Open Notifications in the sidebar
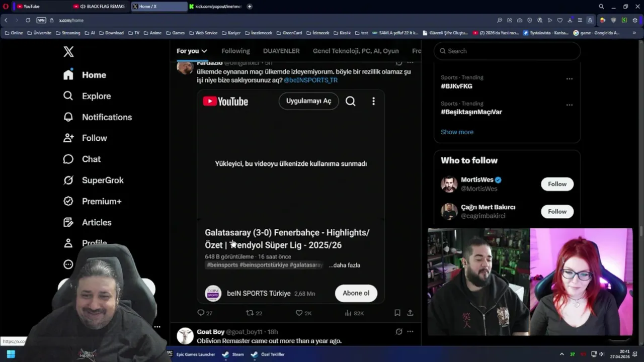 click(x=97, y=117)
